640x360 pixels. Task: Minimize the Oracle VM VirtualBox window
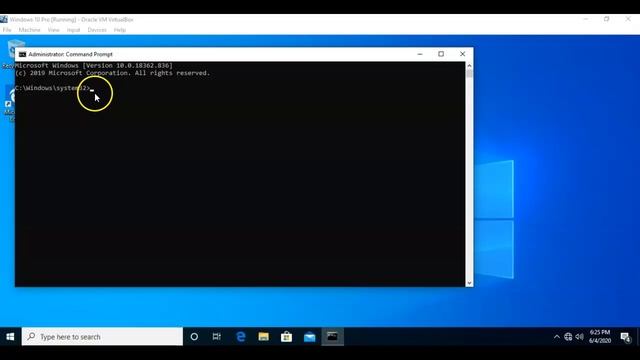586,19
